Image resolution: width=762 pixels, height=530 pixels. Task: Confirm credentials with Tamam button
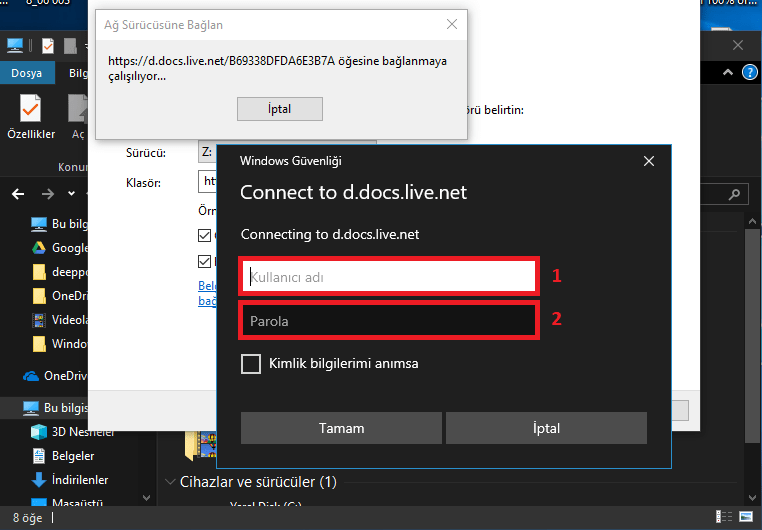click(341, 428)
